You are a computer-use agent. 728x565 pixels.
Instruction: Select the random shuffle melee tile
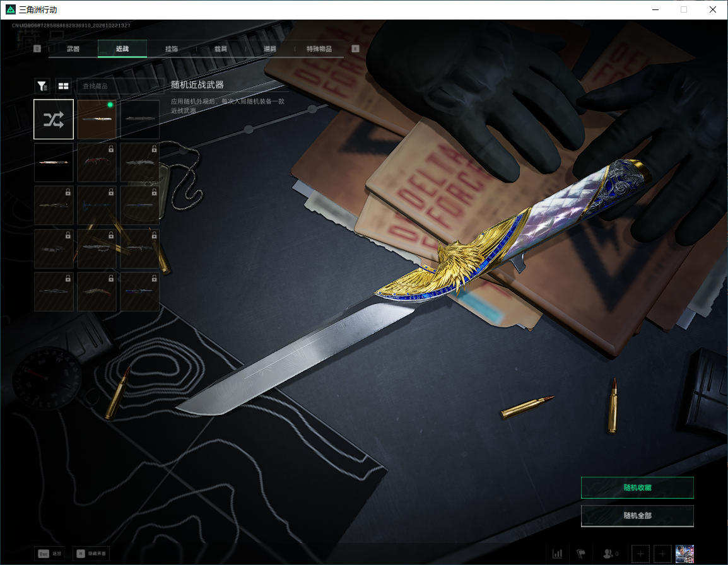pos(54,119)
